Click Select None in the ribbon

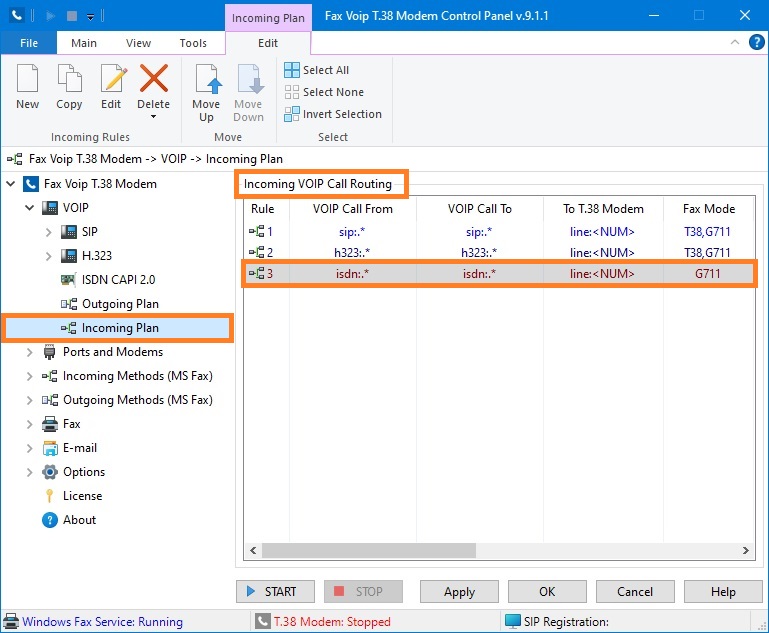[324, 92]
